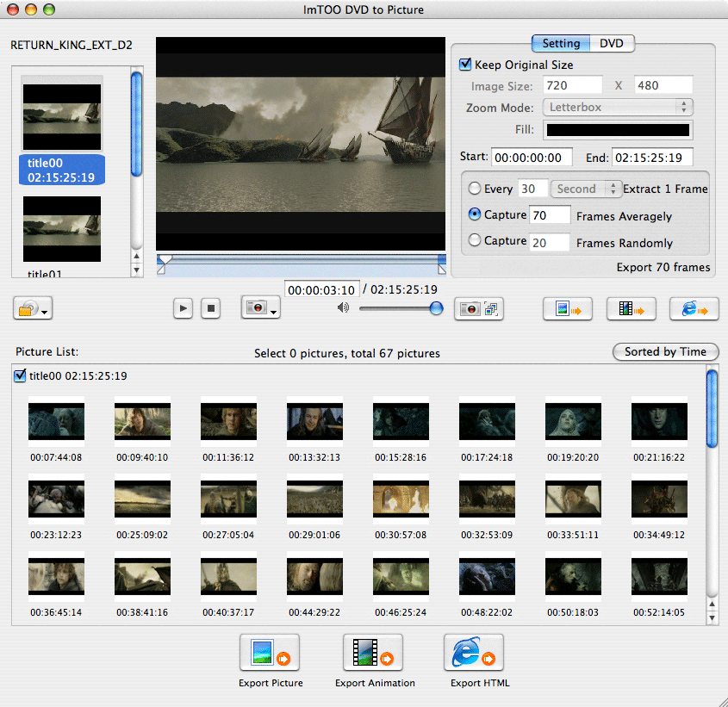Screen dimensions: 728x707
Task: Select the picture captured at 00:44:29:22
Action: [x=314, y=577]
